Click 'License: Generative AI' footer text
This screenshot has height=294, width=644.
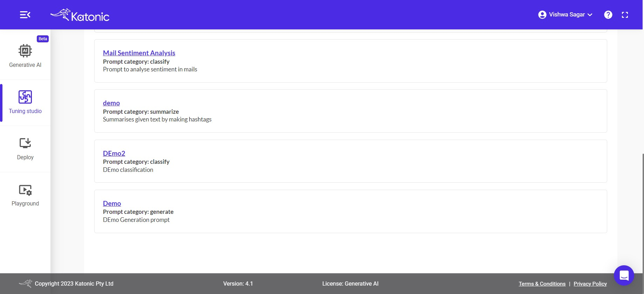pos(350,283)
